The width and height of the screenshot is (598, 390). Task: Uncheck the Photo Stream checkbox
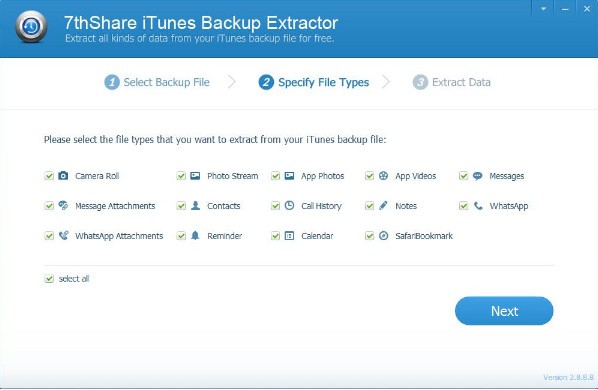181,176
